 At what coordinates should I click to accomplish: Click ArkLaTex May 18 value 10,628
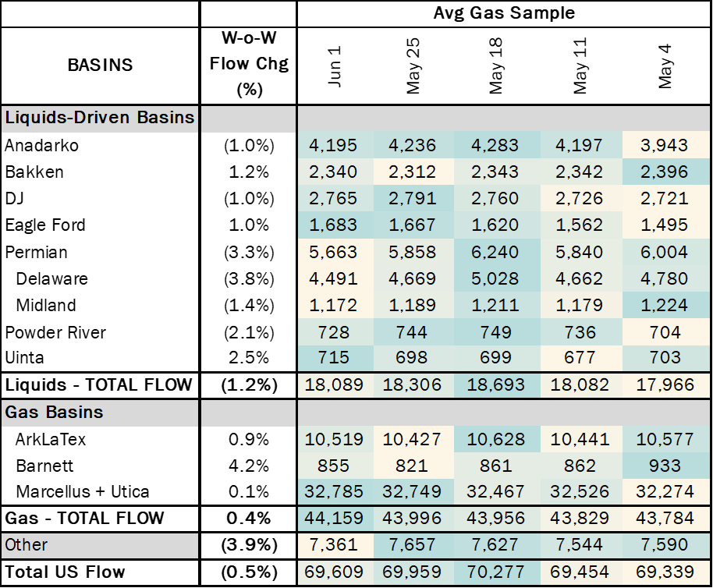495,439
